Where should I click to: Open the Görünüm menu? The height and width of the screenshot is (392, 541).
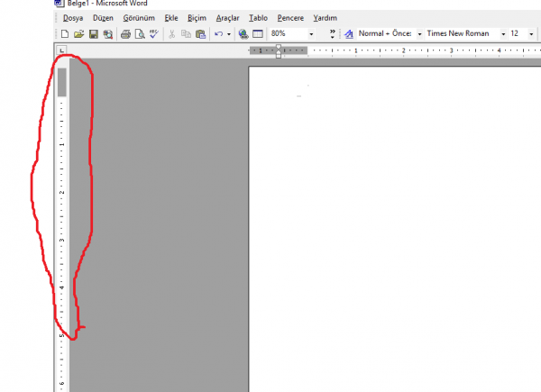pyautogui.click(x=139, y=18)
